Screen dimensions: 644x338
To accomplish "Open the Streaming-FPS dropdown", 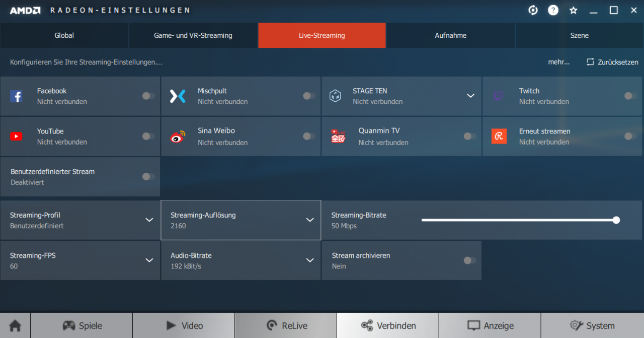I will point(80,260).
